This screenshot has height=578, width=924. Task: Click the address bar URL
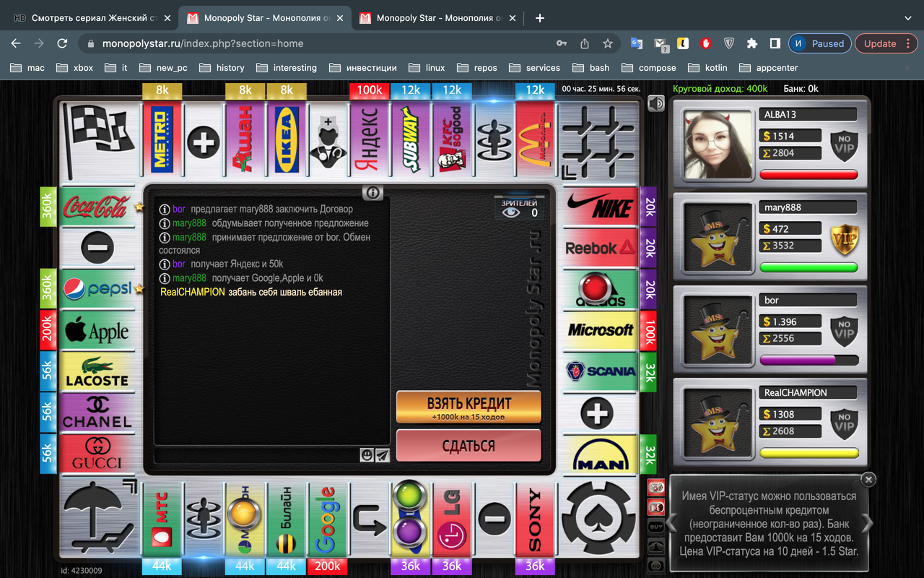coord(203,43)
